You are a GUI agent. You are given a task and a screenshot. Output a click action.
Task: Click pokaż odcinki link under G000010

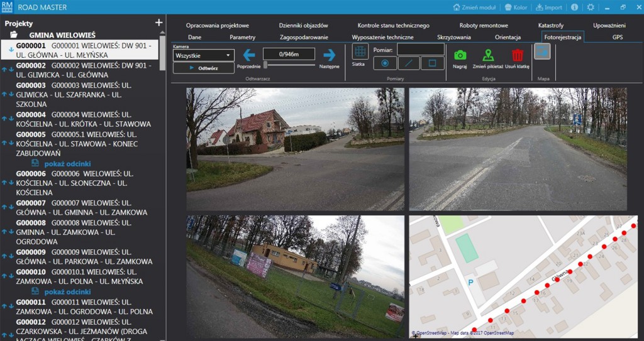pos(67,292)
